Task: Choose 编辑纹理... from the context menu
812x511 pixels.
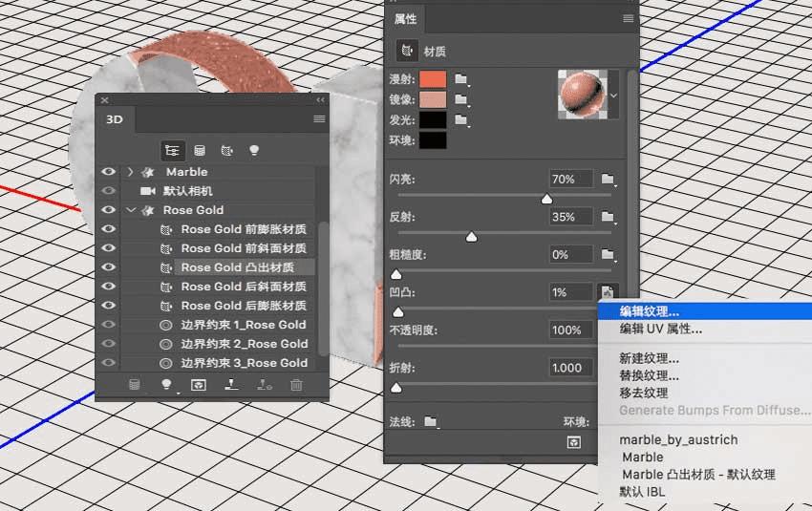Action: (x=650, y=311)
